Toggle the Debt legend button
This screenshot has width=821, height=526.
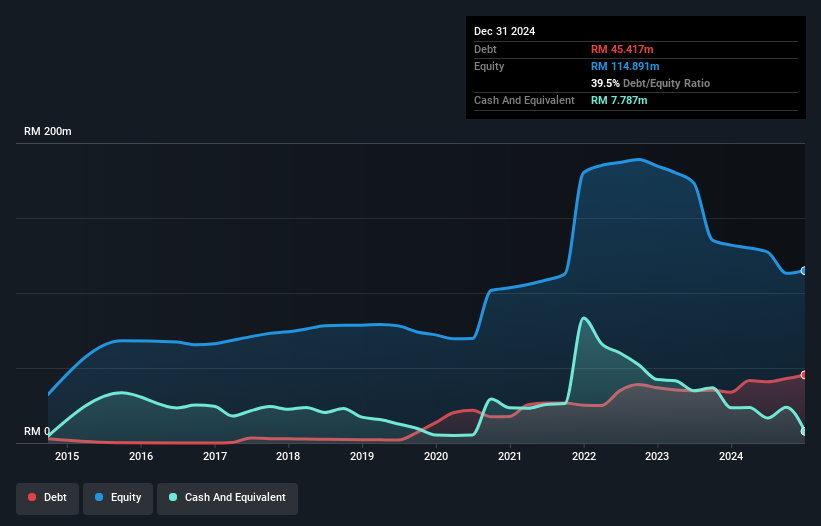click(48, 498)
